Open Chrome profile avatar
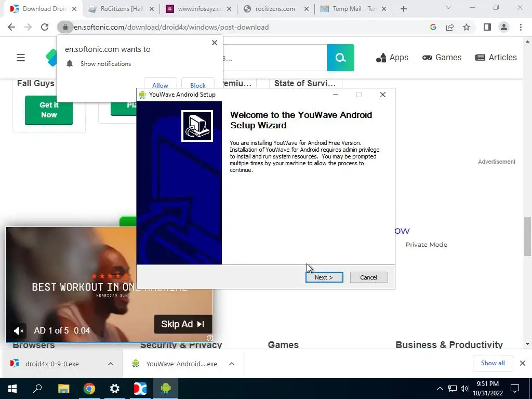 point(504,27)
